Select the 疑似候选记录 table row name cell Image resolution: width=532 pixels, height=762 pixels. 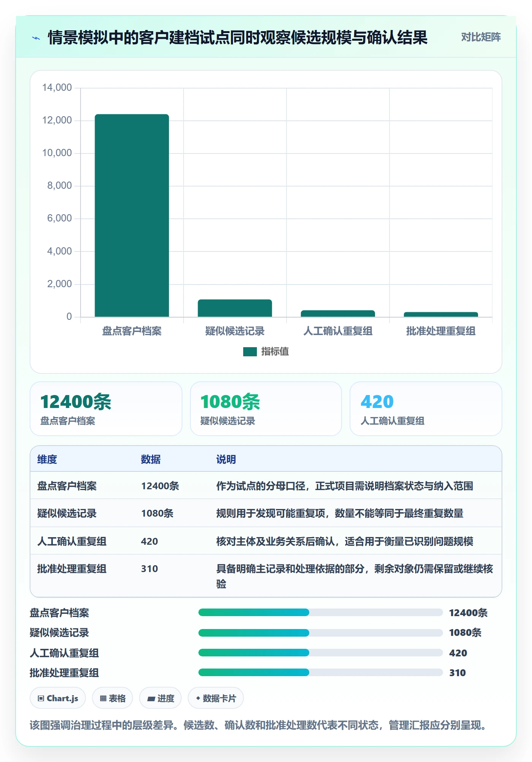pyautogui.click(x=67, y=514)
